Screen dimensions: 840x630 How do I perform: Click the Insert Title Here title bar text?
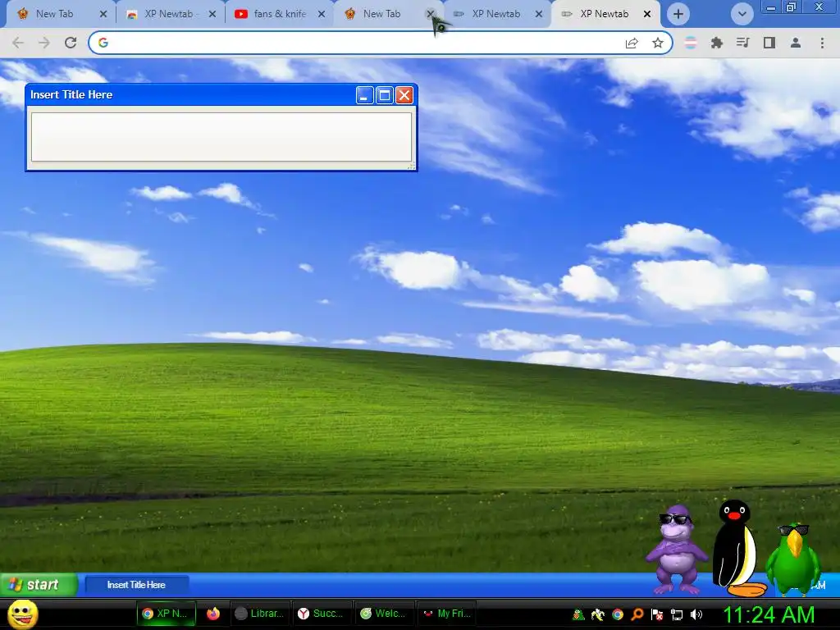(x=71, y=95)
